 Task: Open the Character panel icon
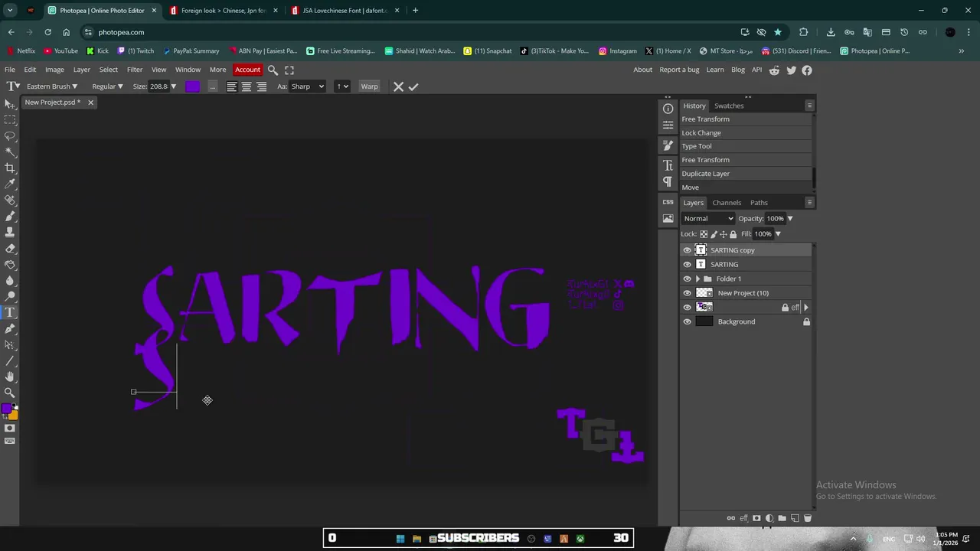point(668,165)
